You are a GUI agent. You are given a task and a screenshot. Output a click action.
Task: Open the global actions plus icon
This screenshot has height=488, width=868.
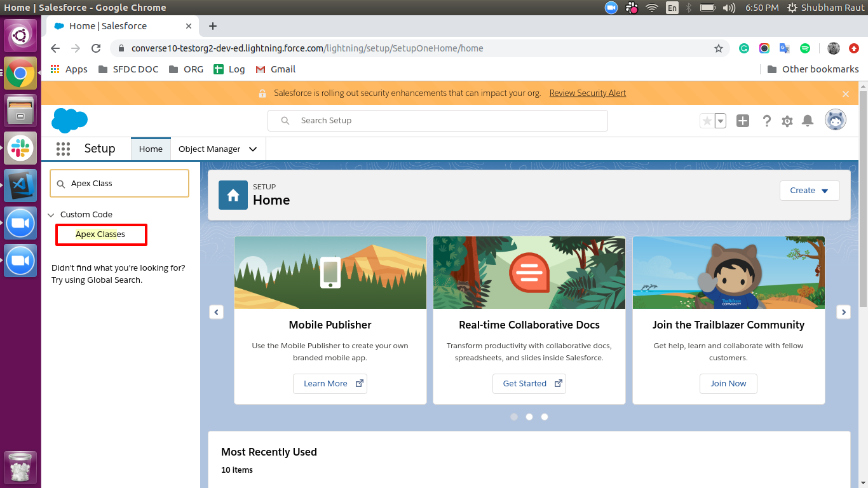pyautogui.click(x=743, y=121)
